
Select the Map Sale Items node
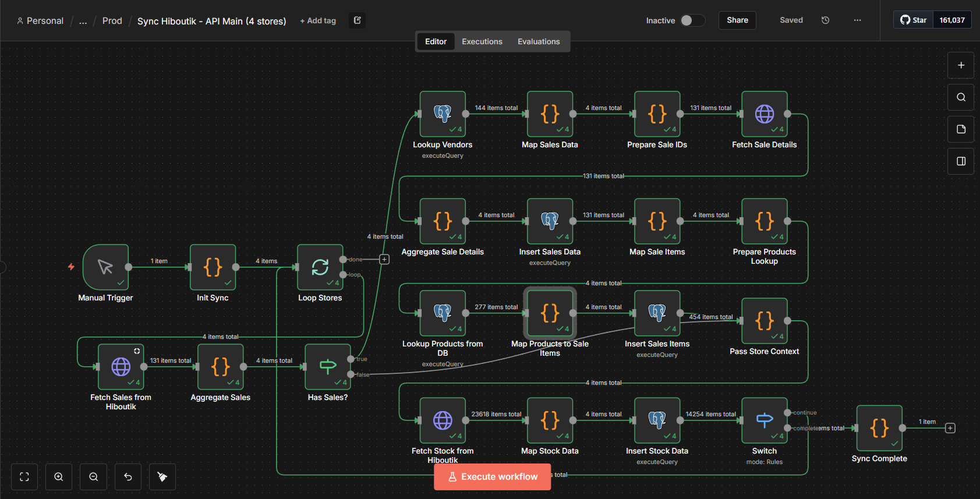(657, 221)
